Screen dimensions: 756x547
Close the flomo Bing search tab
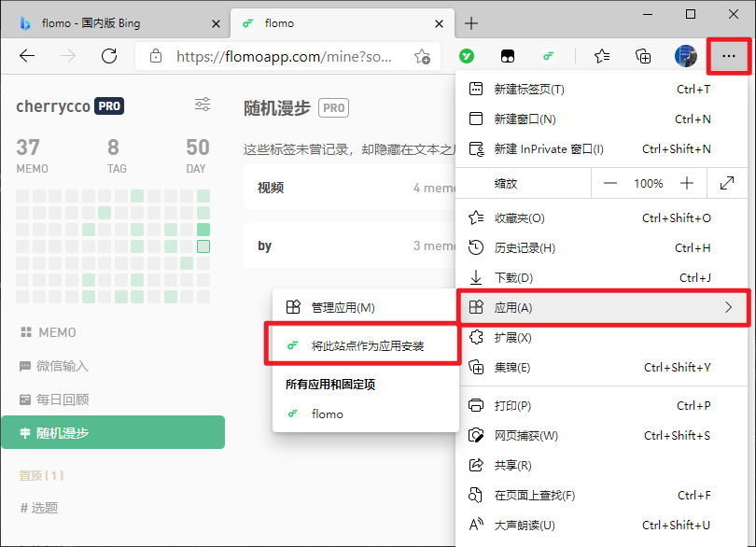pyautogui.click(x=216, y=23)
